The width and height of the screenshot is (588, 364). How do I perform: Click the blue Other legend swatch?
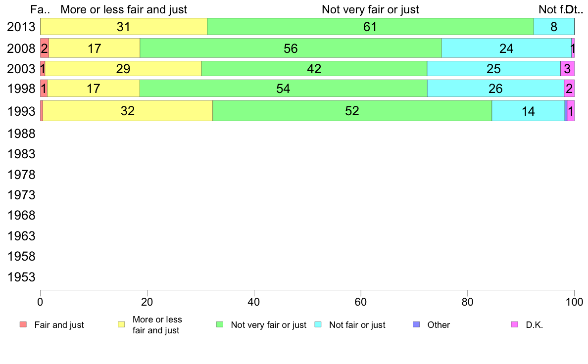tap(416, 325)
